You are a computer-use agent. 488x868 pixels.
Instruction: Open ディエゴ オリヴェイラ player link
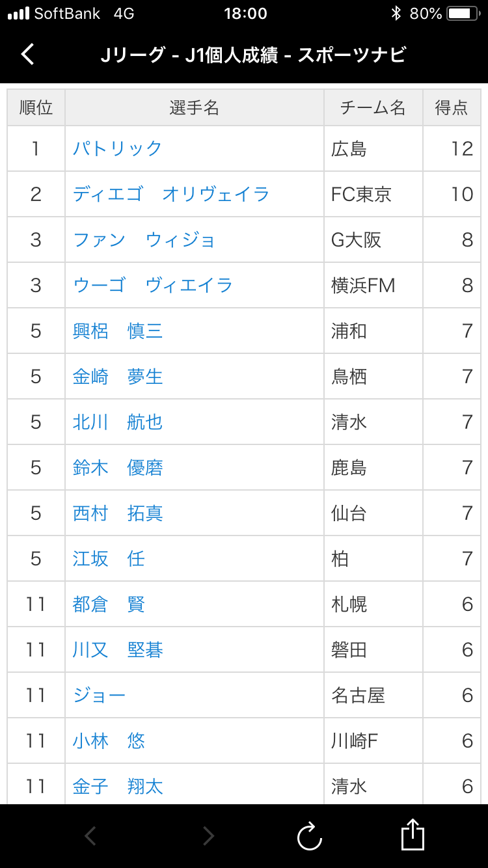(171, 194)
